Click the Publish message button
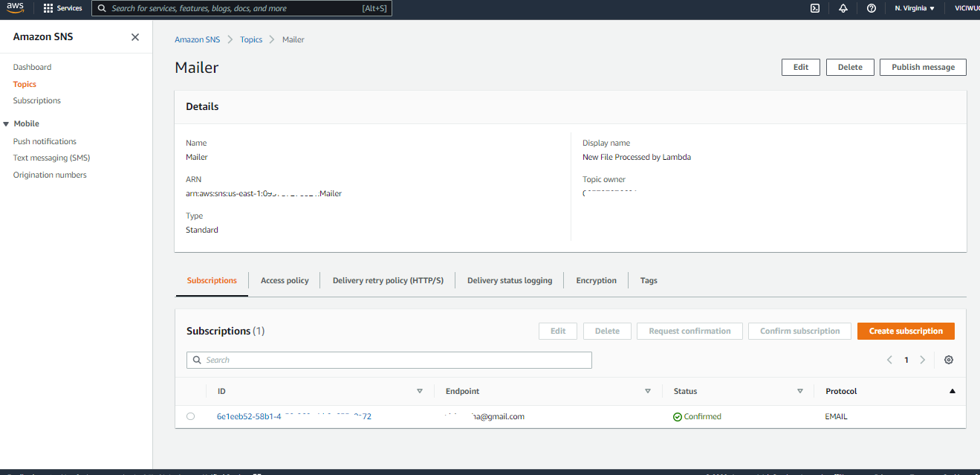 (924, 67)
